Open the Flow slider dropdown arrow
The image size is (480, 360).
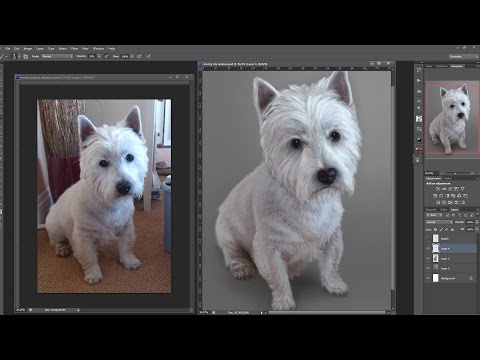132,56
